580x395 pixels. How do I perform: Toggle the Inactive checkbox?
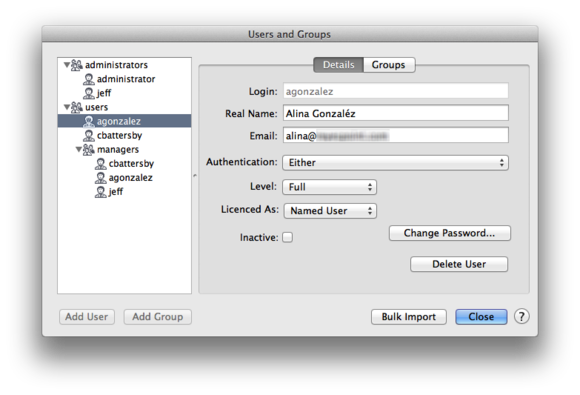coord(287,237)
